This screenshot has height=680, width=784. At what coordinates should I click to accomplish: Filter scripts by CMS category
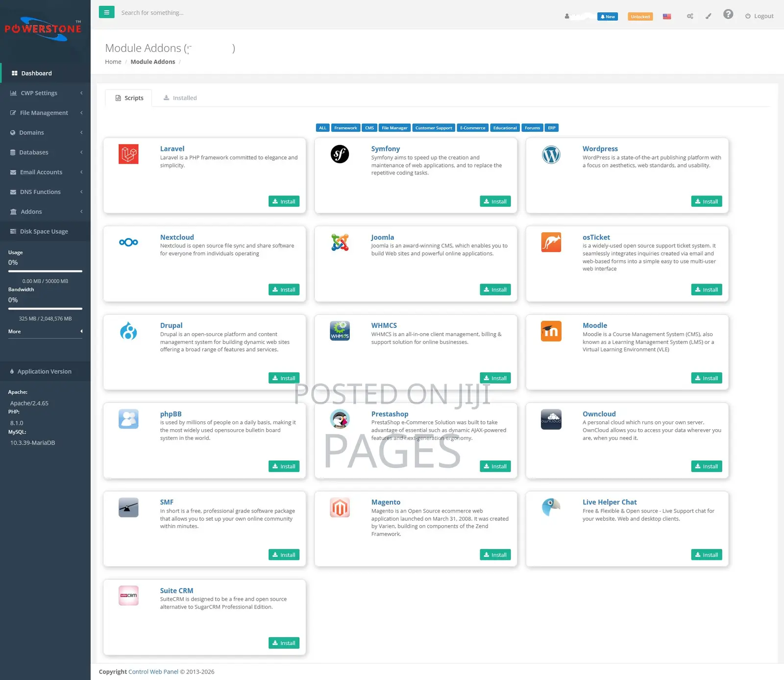(x=369, y=128)
